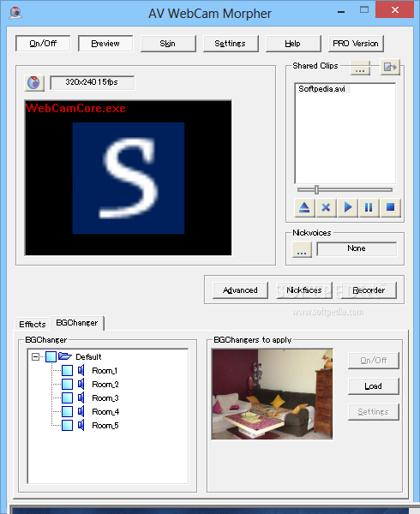Image resolution: width=420 pixels, height=514 pixels.
Task: Open the Help button
Action: click(x=293, y=44)
